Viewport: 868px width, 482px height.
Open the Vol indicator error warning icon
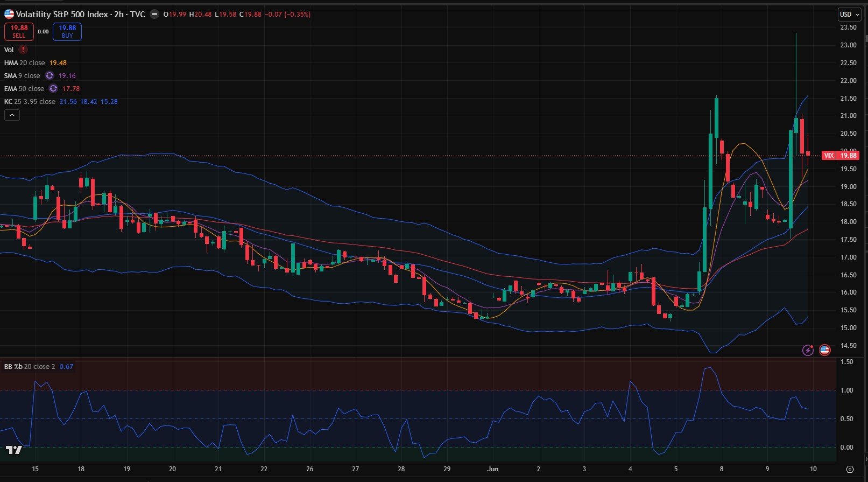tap(23, 50)
